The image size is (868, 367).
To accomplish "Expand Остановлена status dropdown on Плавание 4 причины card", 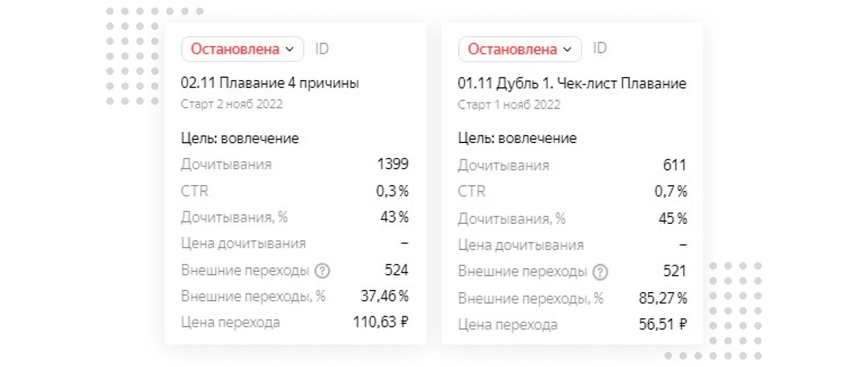I will [x=242, y=49].
